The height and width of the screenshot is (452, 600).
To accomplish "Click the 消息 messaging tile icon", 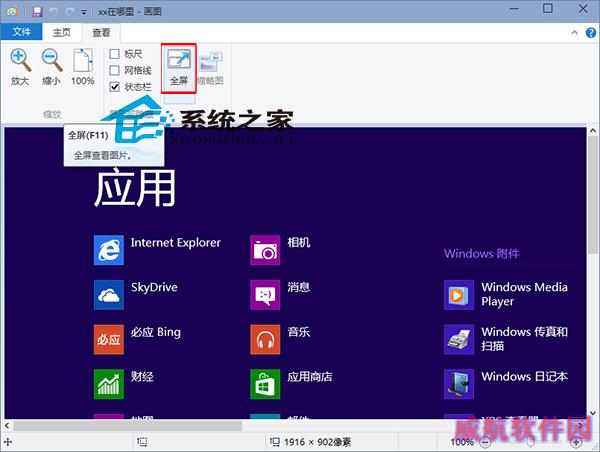I will point(265,295).
